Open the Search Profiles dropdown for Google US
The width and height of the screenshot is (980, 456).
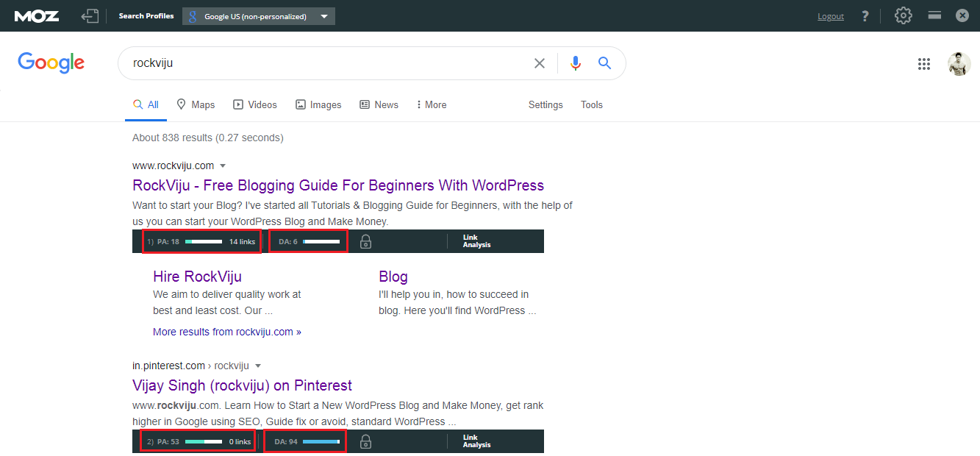tap(259, 16)
